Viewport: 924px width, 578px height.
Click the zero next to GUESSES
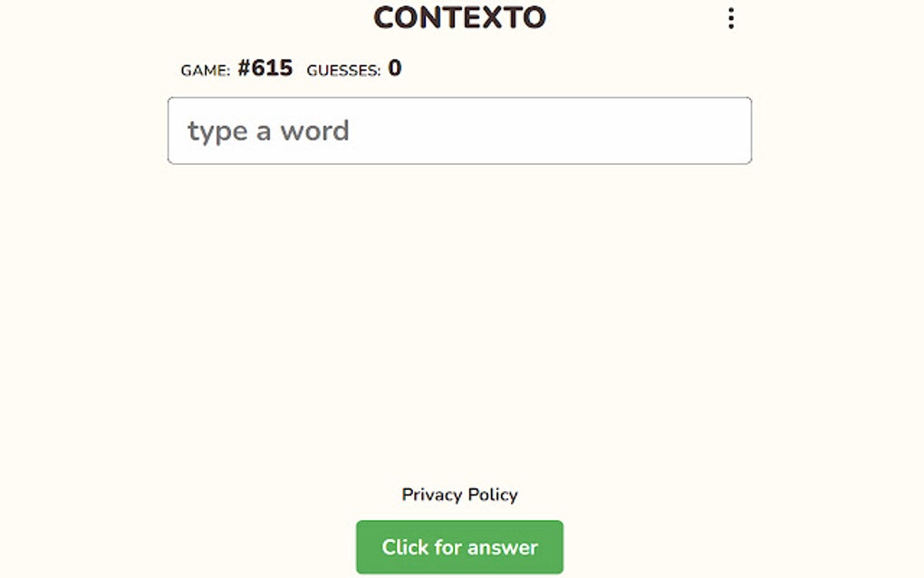pos(395,69)
